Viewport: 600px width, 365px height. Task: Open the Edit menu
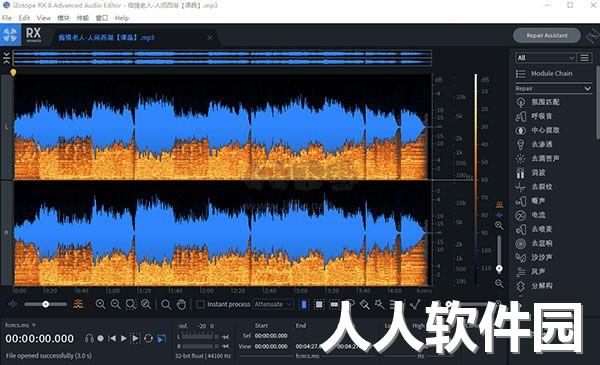pyautogui.click(x=24, y=18)
